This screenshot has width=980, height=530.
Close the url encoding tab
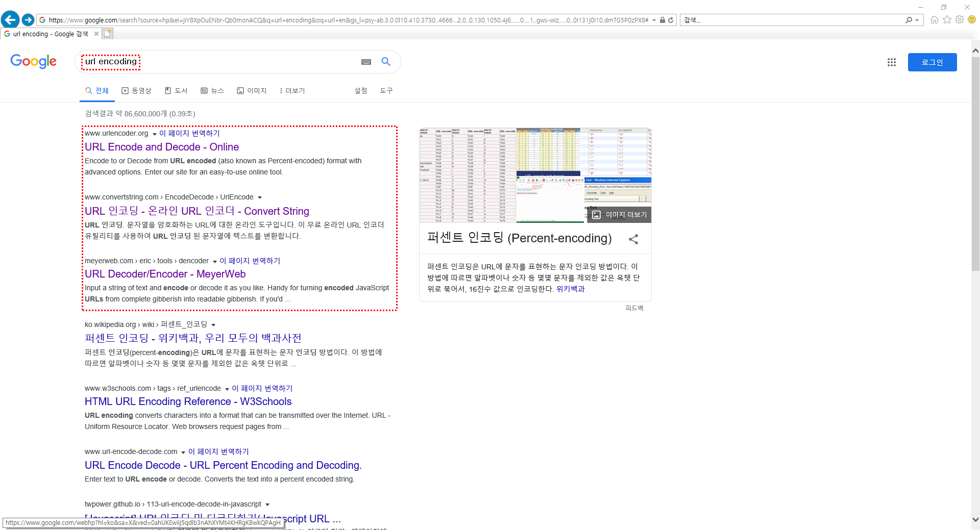tap(96, 34)
